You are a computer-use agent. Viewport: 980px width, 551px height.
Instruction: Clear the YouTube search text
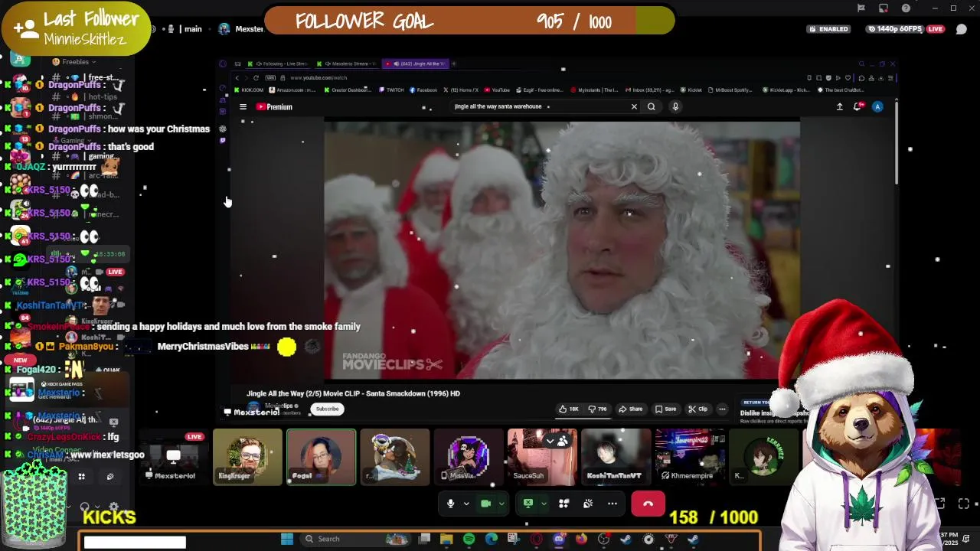(x=634, y=106)
